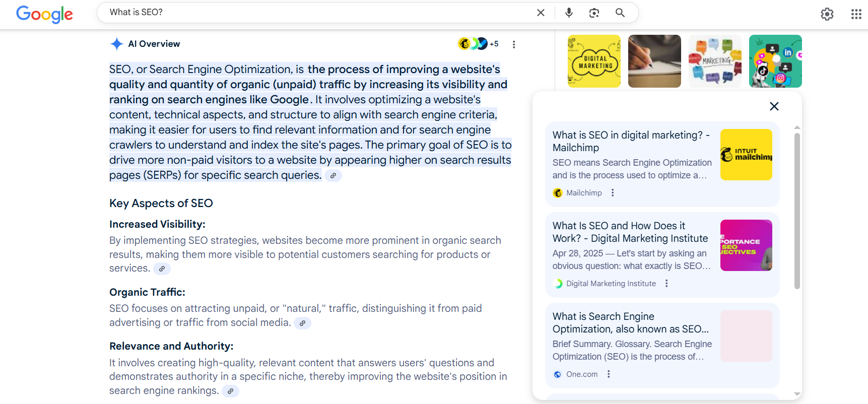
Task: Click source link icon after first paragraph
Action: point(333,176)
